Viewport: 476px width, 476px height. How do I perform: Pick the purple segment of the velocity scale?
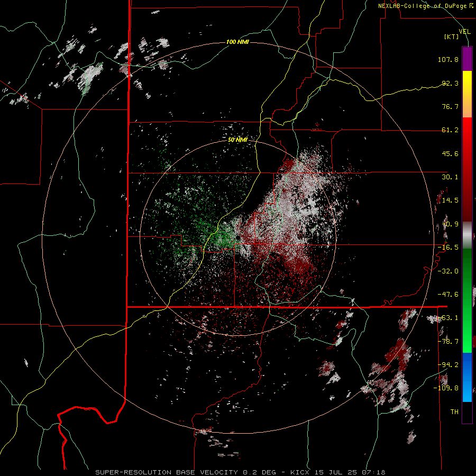(467, 59)
